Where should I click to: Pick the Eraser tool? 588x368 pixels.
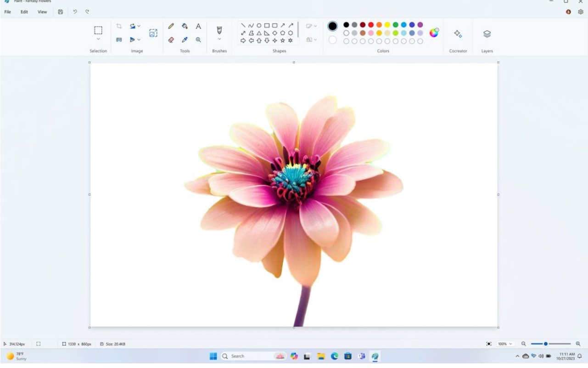coord(171,40)
